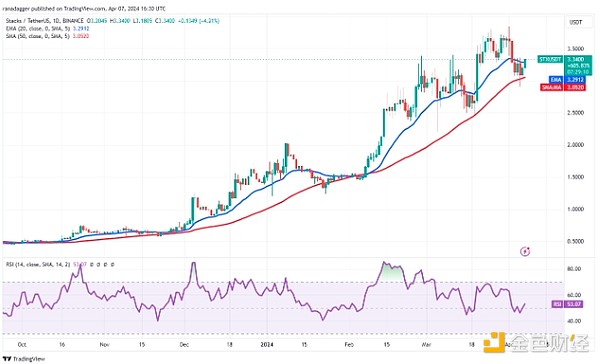Click the 2024 label on time axis
This screenshot has height=364, width=600.
(x=267, y=344)
